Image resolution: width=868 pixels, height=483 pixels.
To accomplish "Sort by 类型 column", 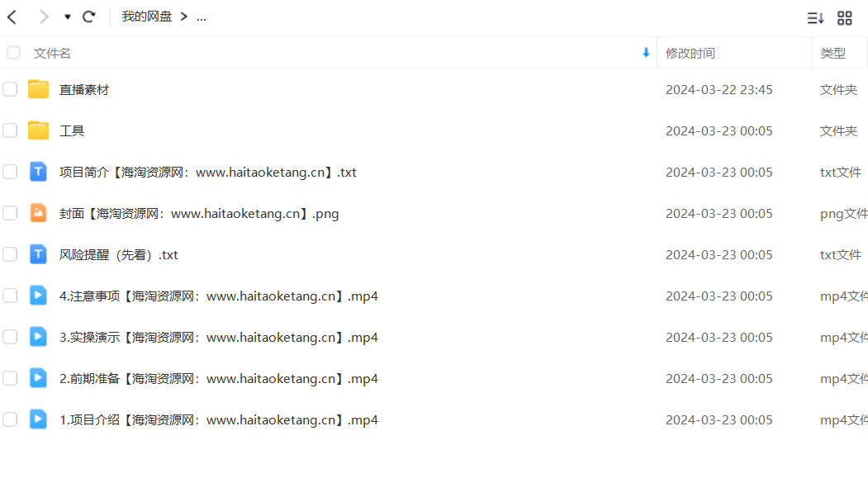I will point(832,53).
